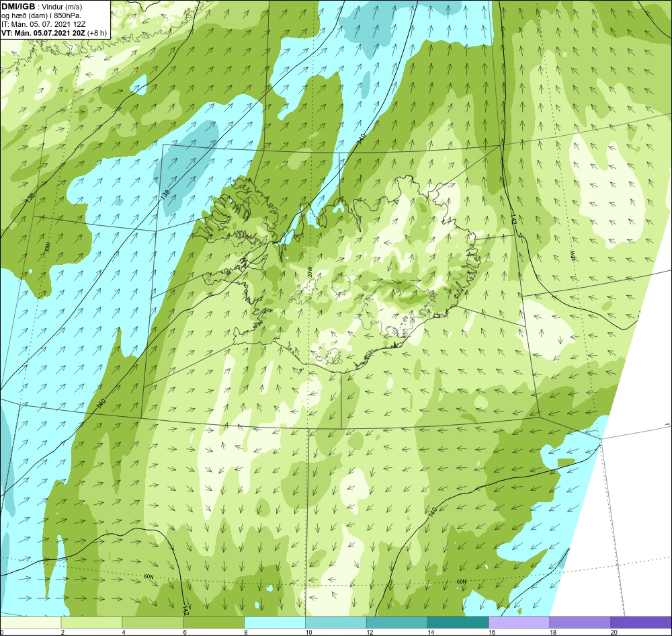Click the eastern '60N' latitude label
The height and width of the screenshot is (636, 672).
[x=461, y=582]
